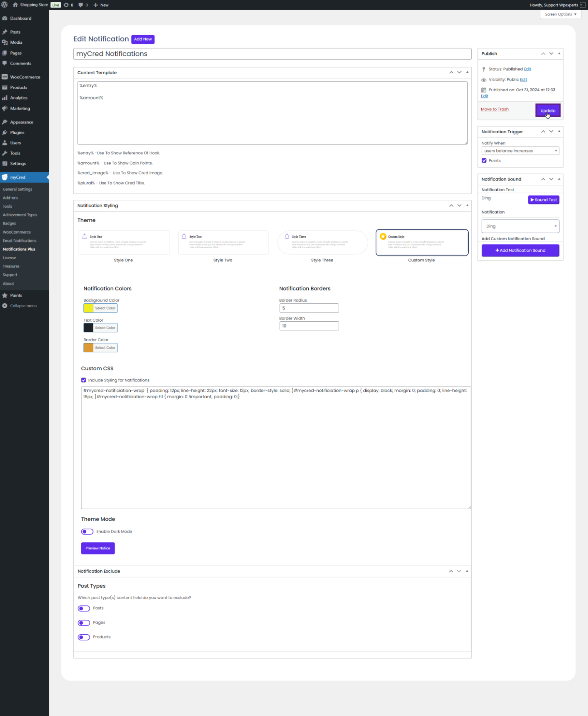Open the Notify When dropdown
This screenshot has width=588, height=716.
coord(520,151)
